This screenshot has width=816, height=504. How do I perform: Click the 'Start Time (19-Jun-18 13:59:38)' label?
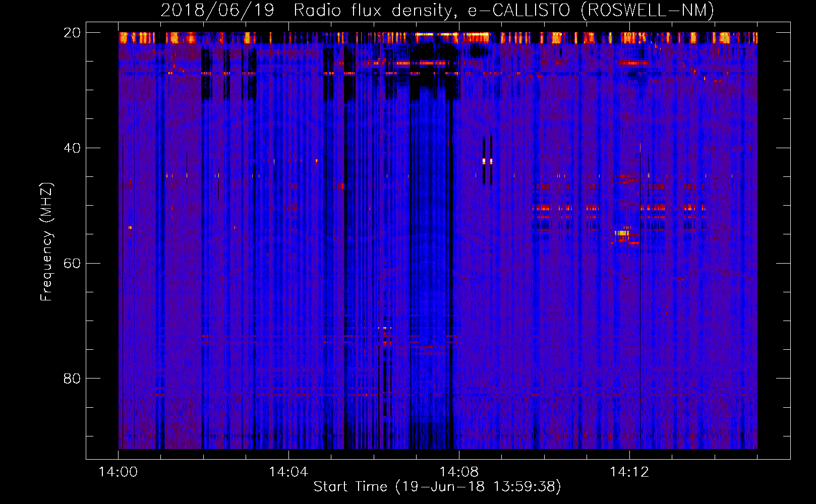437,487
